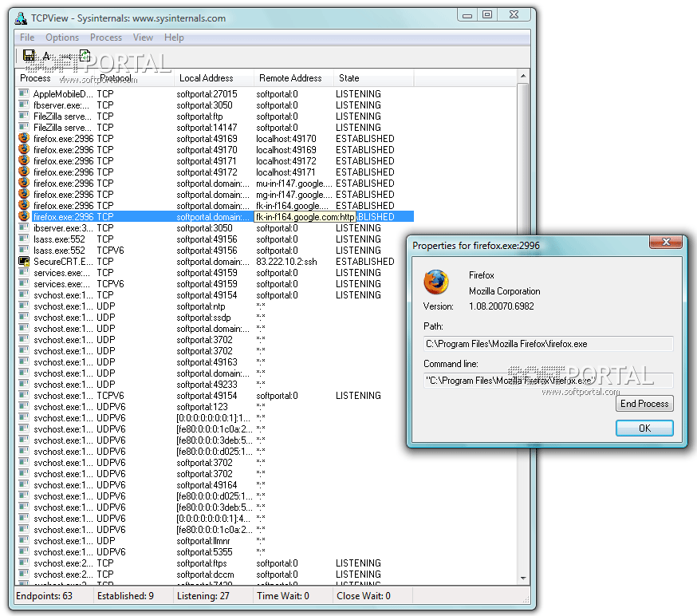Click Firefox icon on the softportal:49172 row
The image size is (697, 616).
[24, 172]
